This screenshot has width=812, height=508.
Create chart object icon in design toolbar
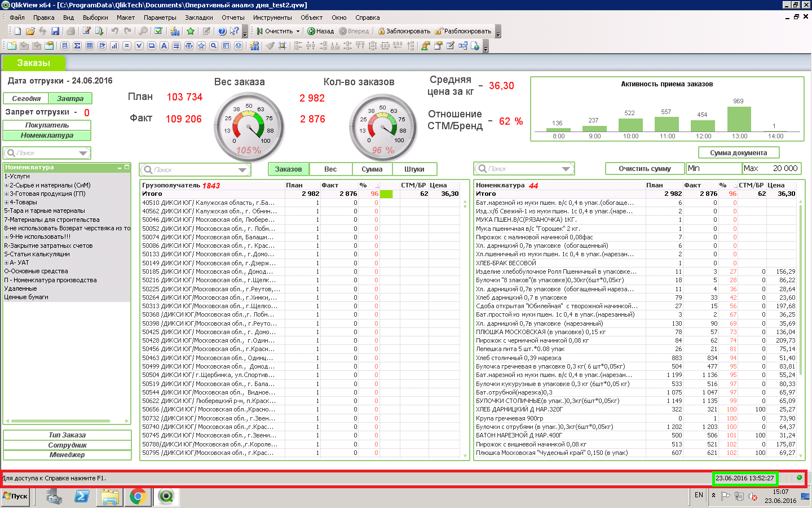(x=114, y=46)
